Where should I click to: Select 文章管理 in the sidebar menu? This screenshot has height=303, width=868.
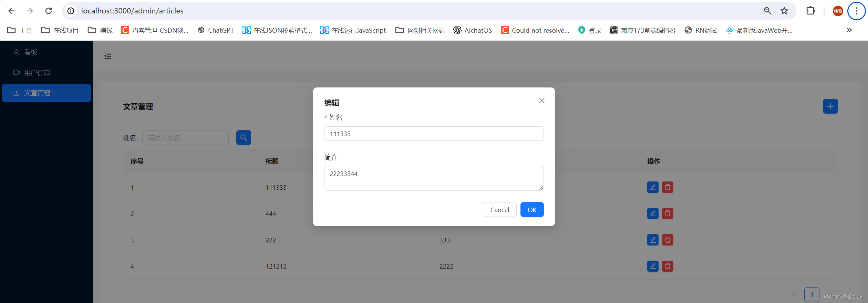coord(46,93)
